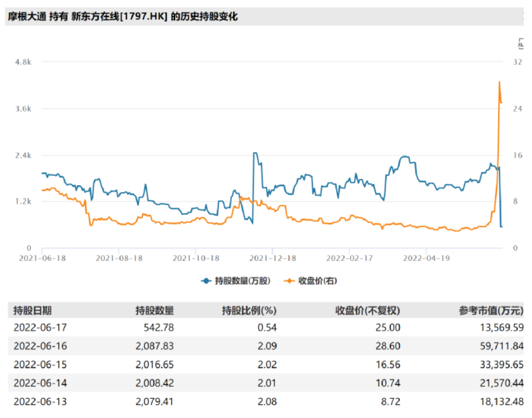Screen dimensions: 532x418
Task: Click the right axis label 24
Action: [517, 109]
